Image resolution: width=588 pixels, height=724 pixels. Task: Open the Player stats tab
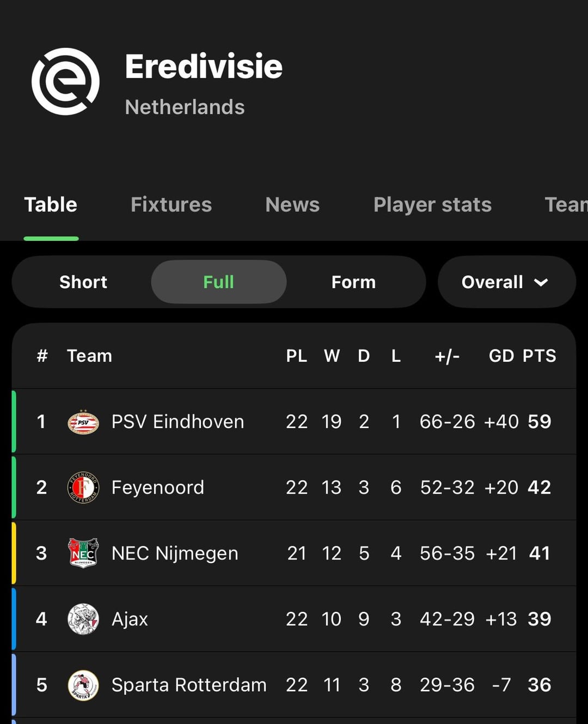432,205
